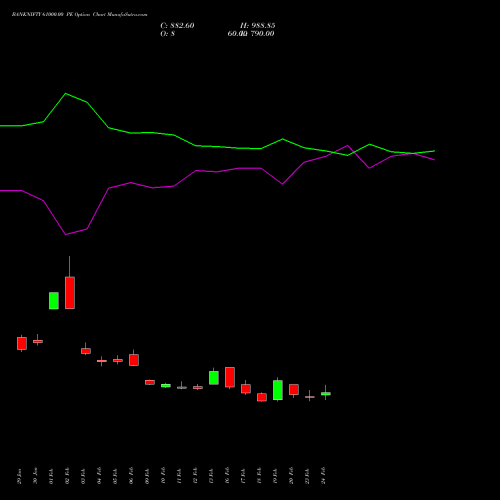Select the high value H: 988.85

pos(258,26)
